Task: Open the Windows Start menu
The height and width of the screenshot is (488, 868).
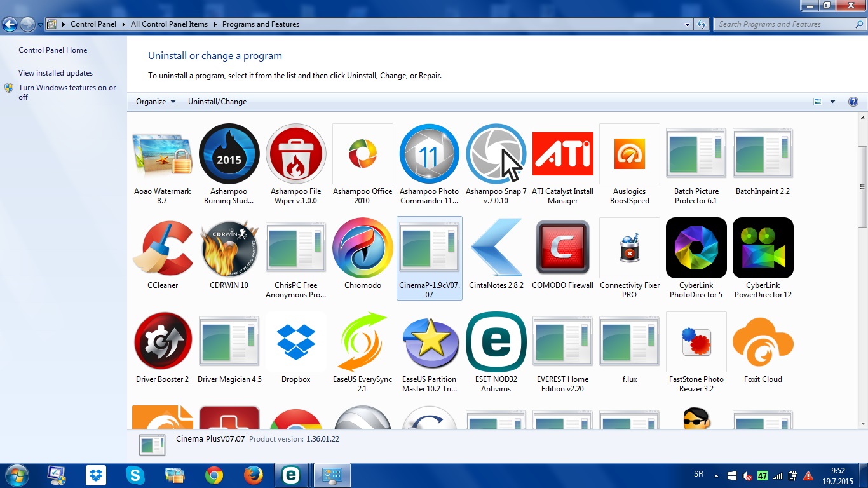Action: tap(17, 475)
